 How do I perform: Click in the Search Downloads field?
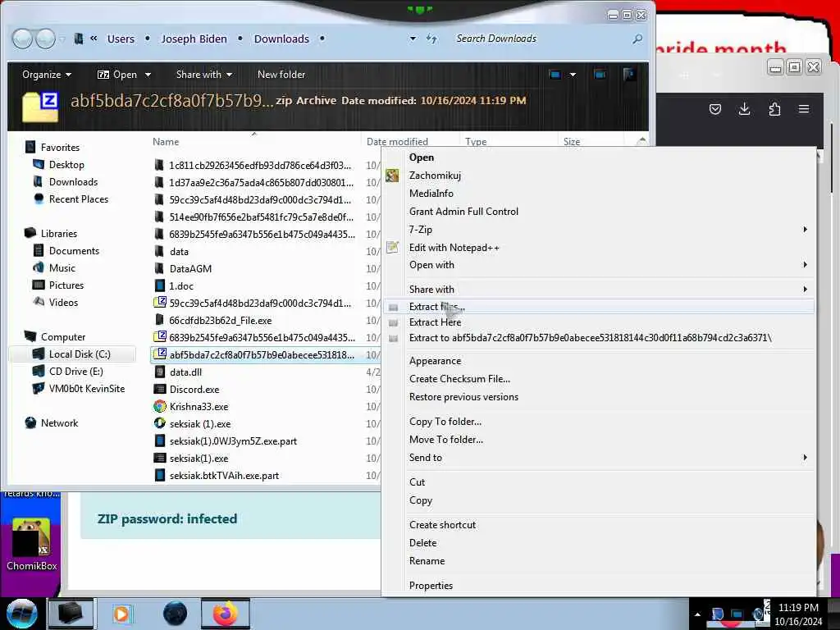540,39
